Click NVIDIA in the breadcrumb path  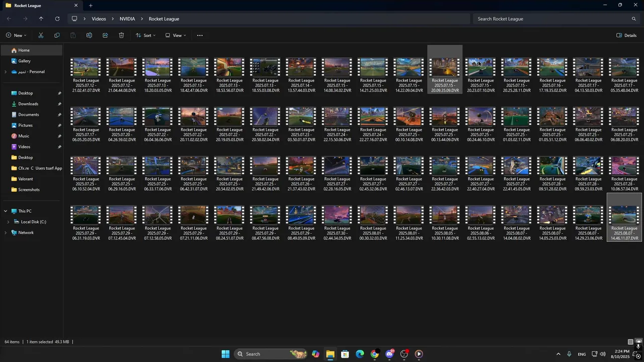tap(127, 19)
